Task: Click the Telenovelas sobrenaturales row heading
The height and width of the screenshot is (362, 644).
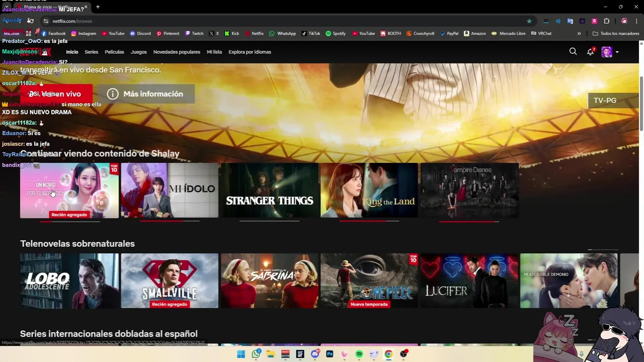Action: coord(77,244)
